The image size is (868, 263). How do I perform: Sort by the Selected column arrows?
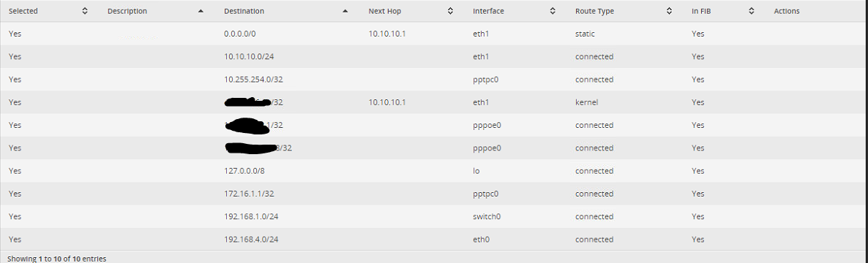point(85,11)
